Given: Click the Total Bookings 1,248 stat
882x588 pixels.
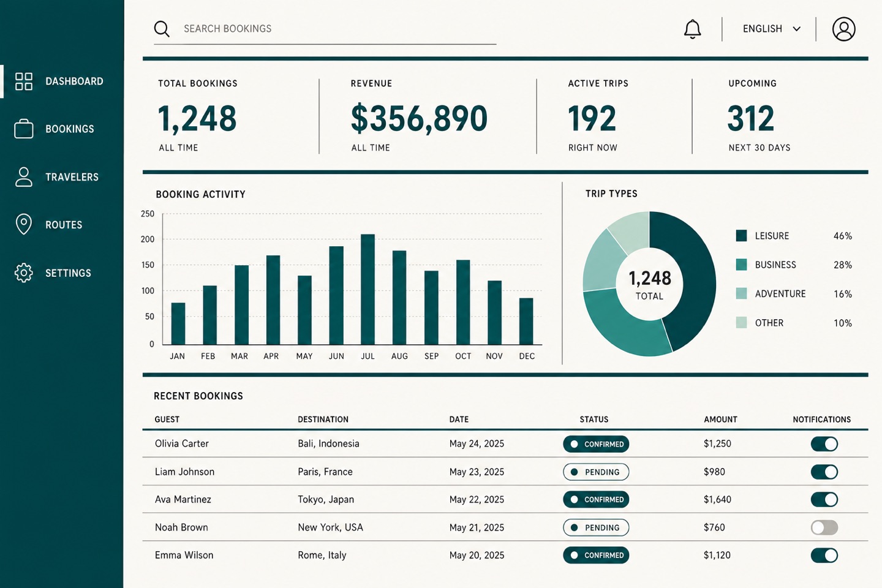Looking at the screenshot, I should (197, 118).
